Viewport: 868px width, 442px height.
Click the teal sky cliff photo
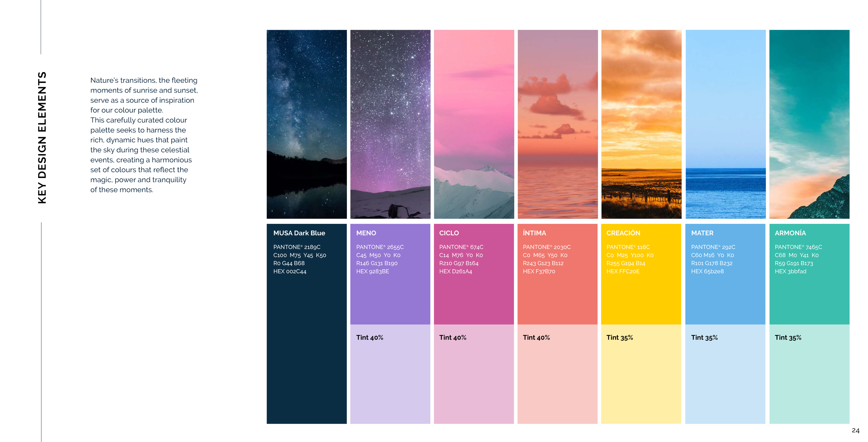[x=809, y=124]
